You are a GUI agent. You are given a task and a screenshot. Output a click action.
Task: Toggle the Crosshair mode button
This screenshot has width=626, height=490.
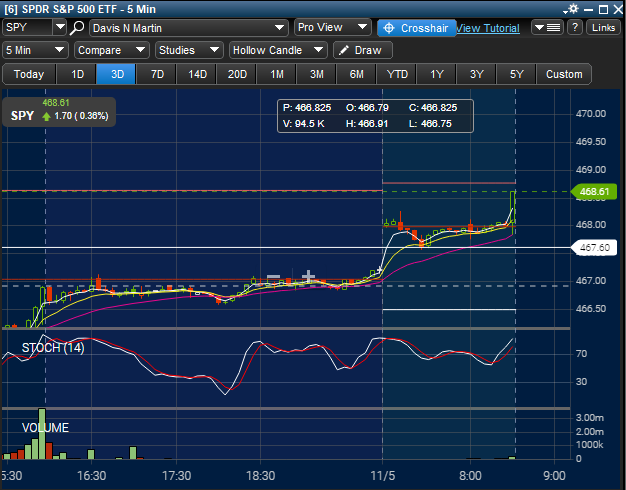(x=416, y=28)
